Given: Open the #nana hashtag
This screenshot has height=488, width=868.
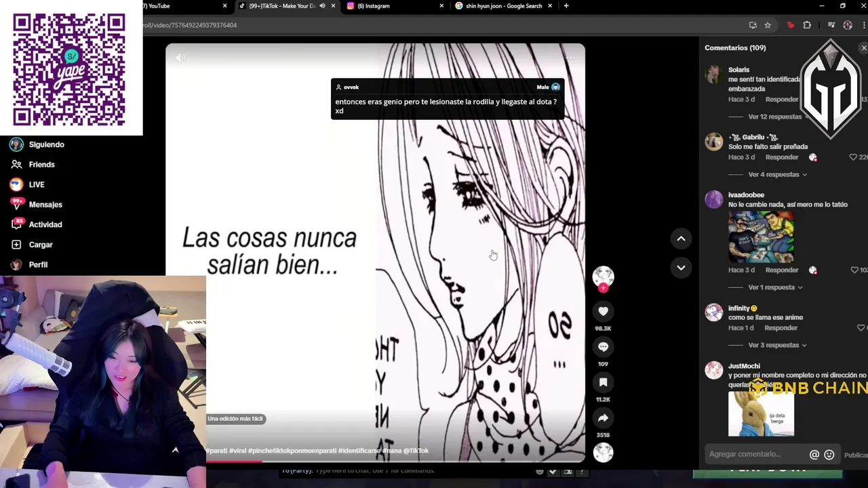Looking at the screenshot, I should click(392, 451).
